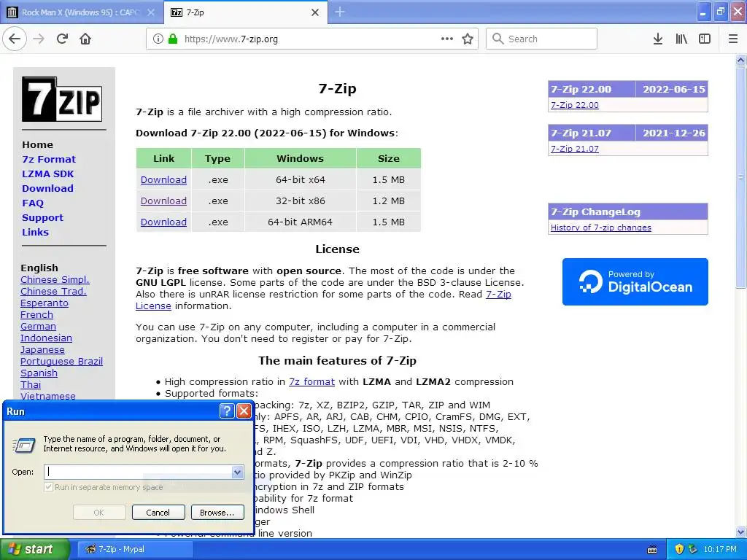
Task: Click scrollbar down arrow on page
Action: (741, 532)
